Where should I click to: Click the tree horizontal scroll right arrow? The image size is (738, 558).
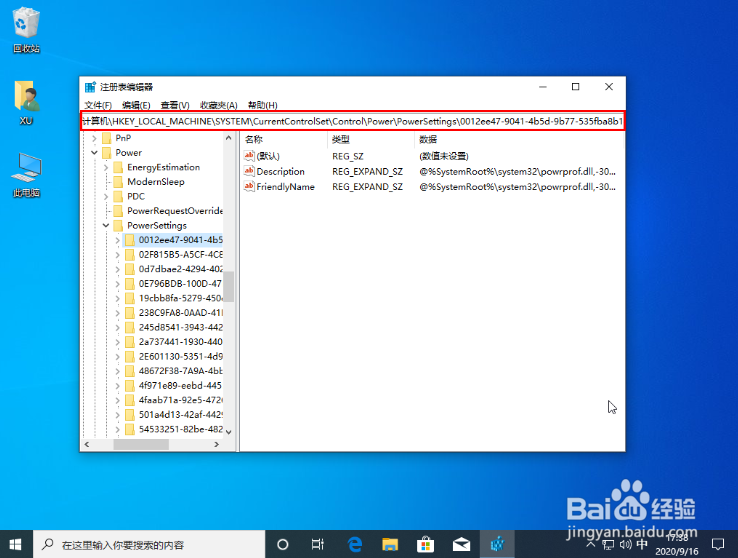pyautogui.click(x=217, y=444)
